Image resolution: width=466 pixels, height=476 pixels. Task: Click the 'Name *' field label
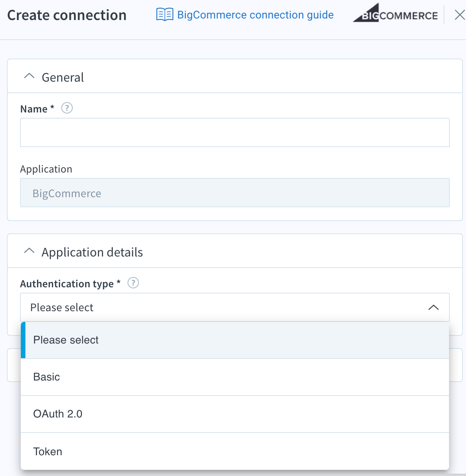(37, 109)
